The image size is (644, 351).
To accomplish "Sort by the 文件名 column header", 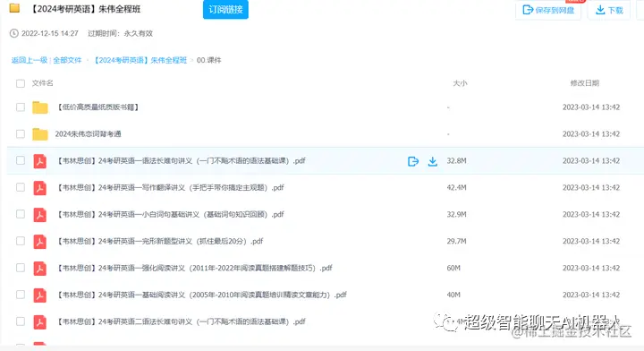I will point(43,83).
